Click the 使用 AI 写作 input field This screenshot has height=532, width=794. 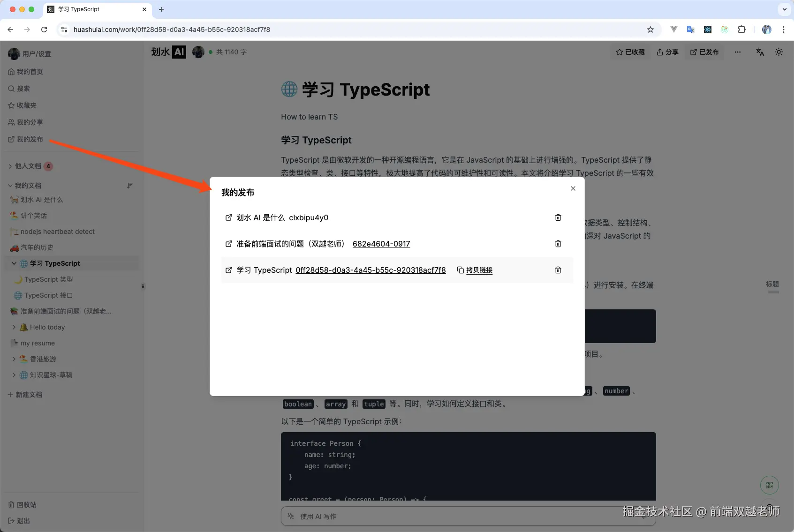point(468,516)
